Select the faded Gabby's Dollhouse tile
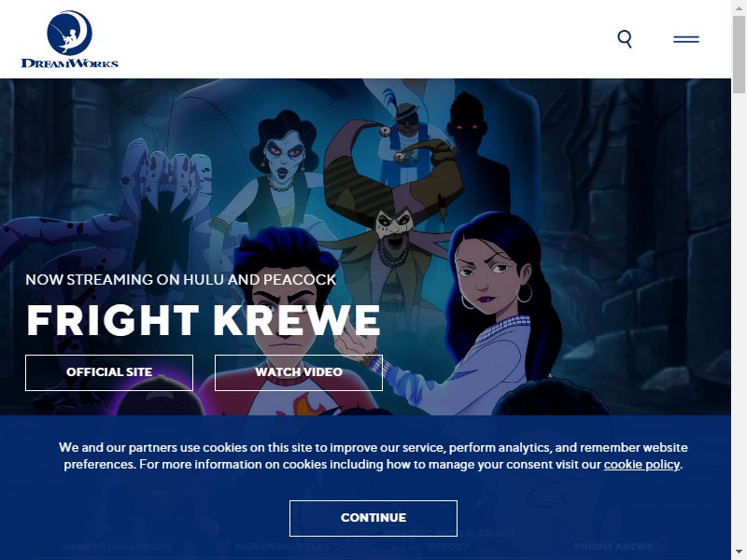This screenshot has height=560, width=747. pyautogui.click(x=117, y=546)
